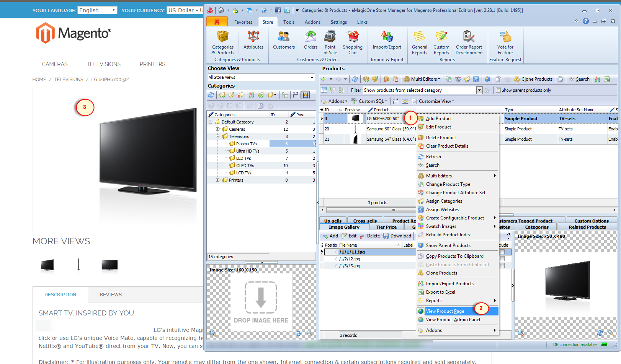Switch to the Favorites ribbon tab

click(243, 22)
